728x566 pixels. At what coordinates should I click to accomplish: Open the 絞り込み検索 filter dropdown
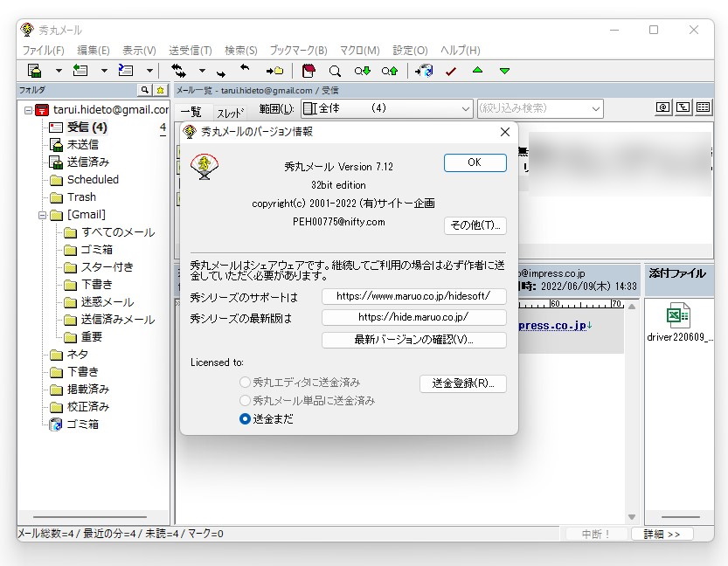(595, 108)
